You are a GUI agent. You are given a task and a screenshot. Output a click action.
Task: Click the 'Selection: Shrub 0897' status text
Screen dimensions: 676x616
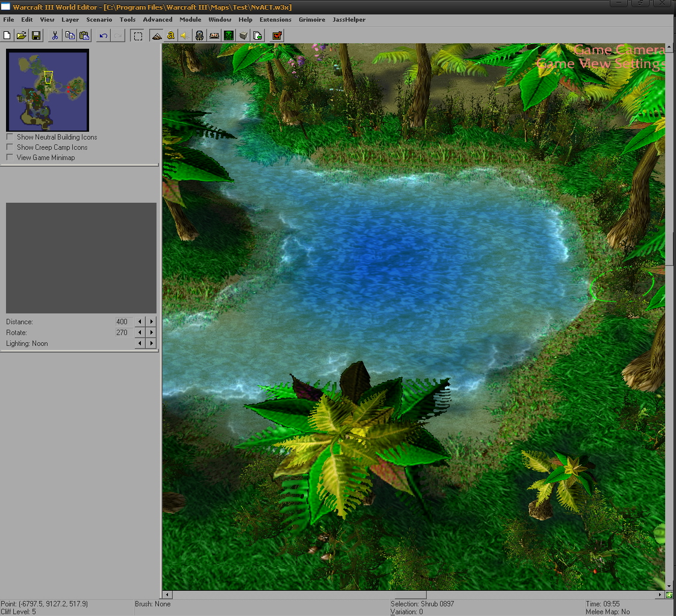coord(422,604)
